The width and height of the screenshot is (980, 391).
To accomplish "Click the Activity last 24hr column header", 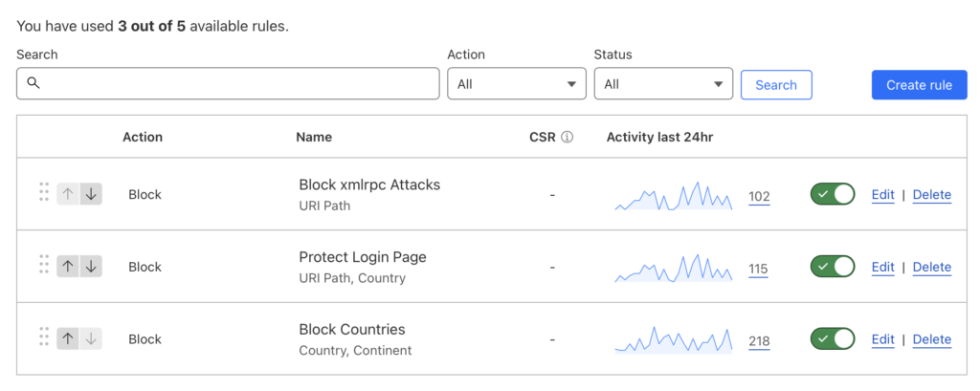I will [x=660, y=137].
